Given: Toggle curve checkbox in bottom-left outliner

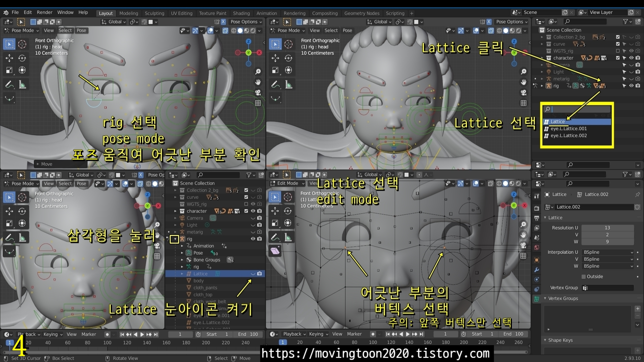Looking at the screenshot, I should (x=246, y=197).
